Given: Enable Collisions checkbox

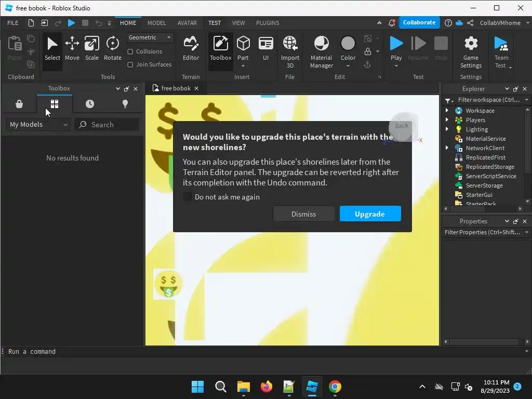Looking at the screenshot, I should coord(130,51).
